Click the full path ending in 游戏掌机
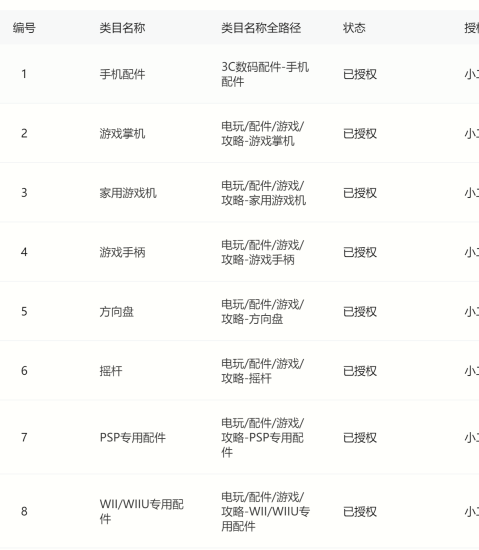This screenshot has width=479, height=550. 263,133
